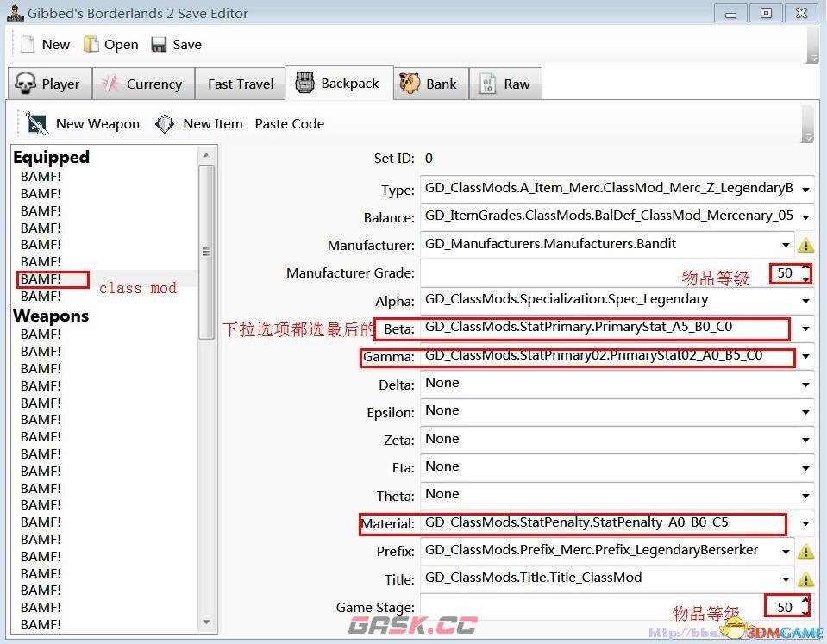827x644 pixels.
Task: Expand the Title dropdown
Action: (786, 579)
